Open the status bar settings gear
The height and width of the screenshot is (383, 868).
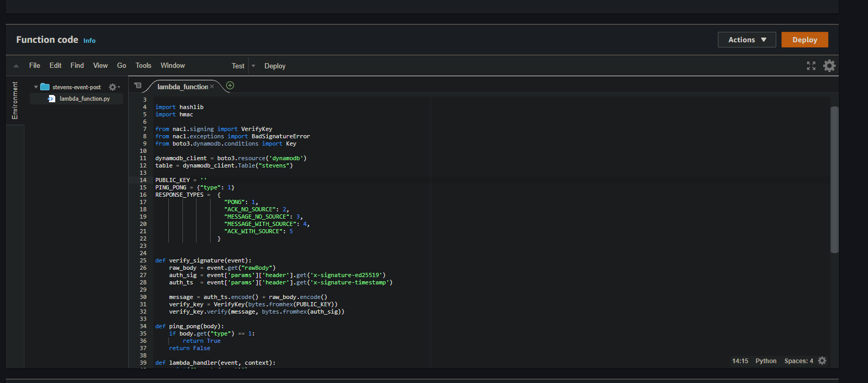point(822,361)
